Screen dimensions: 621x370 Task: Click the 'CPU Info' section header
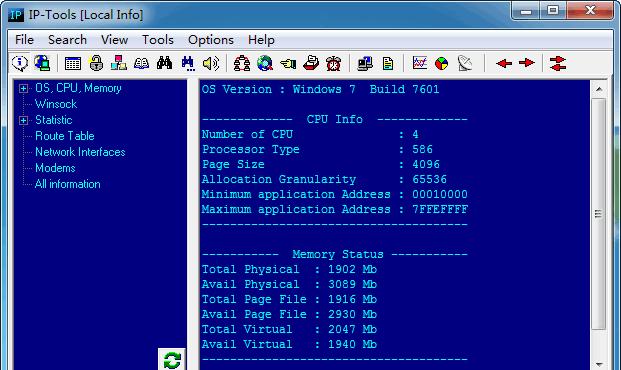(x=335, y=119)
